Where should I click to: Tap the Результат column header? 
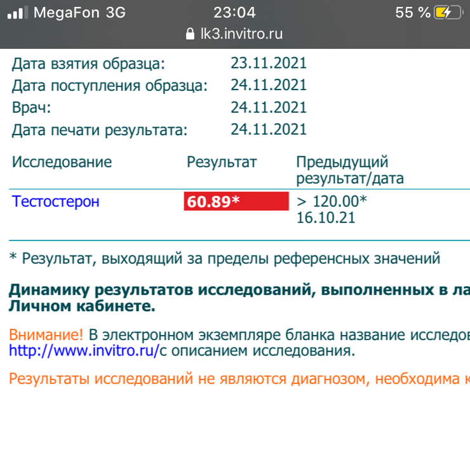click(222, 162)
